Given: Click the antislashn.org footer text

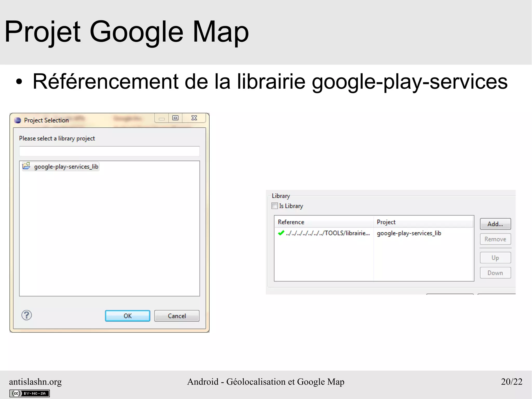Looking at the screenshot, I should coord(35,382).
